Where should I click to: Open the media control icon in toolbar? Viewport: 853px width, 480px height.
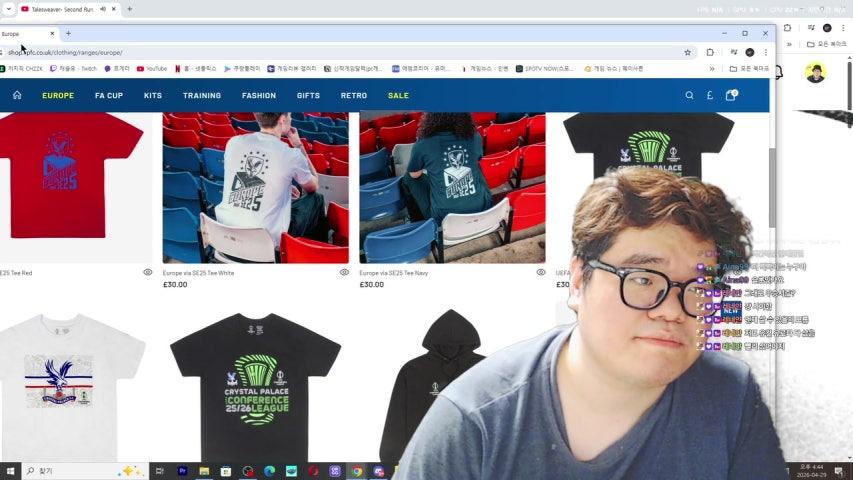[x=734, y=53]
